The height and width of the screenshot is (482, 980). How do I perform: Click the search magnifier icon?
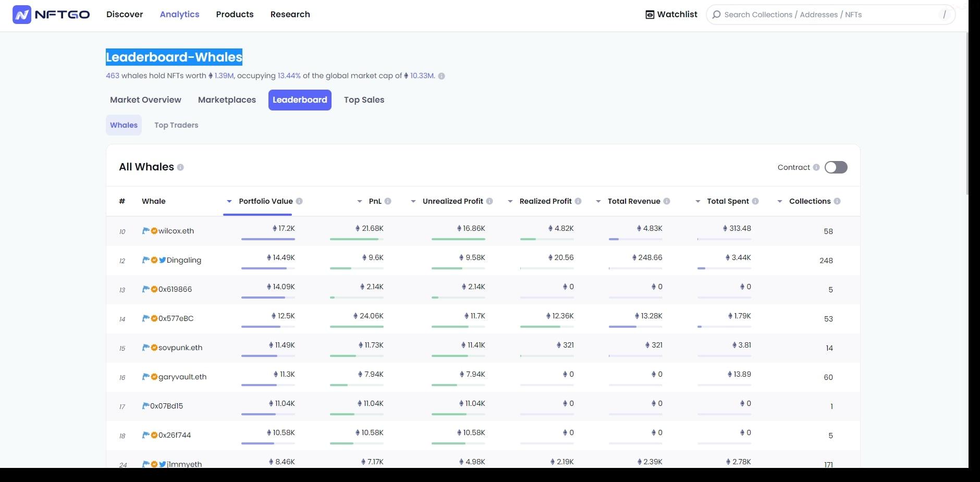(717, 15)
